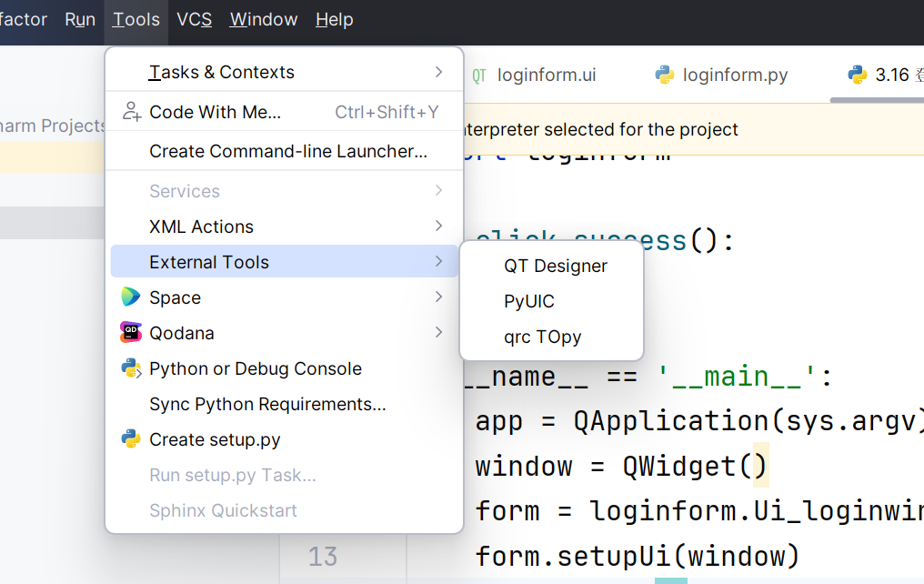924x584 pixels.
Task: Click the interpreter selected notification banner
Action: tap(694, 129)
